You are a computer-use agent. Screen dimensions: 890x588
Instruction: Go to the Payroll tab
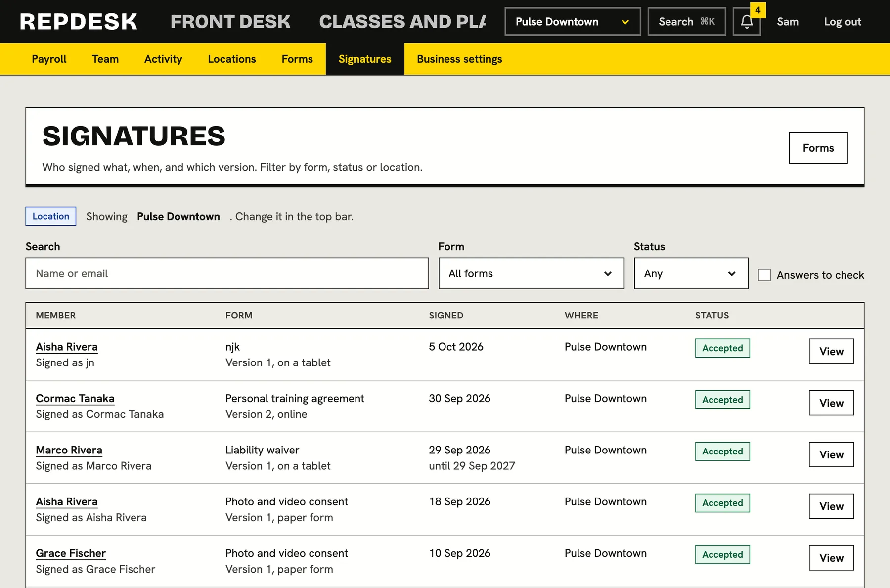click(x=49, y=59)
